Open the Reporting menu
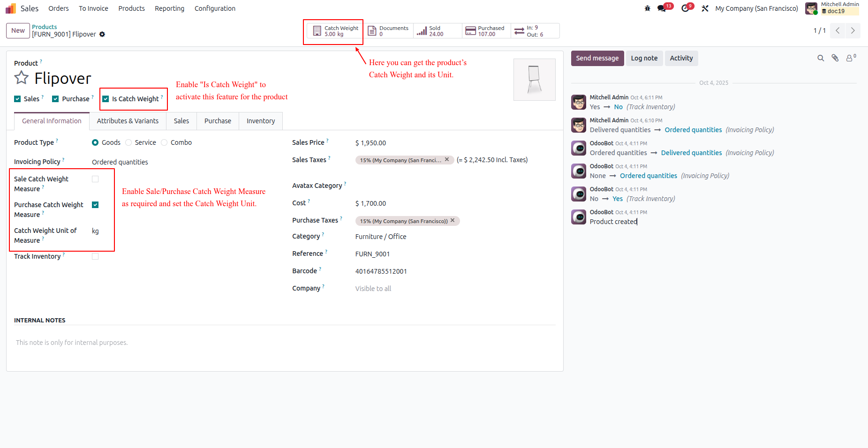The image size is (868, 448). tap(169, 8)
